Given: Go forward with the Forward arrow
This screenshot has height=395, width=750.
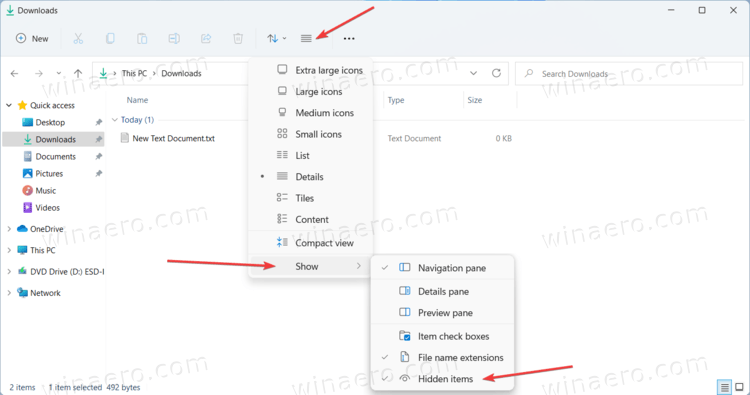Looking at the screenshot, I should point(39,74).
